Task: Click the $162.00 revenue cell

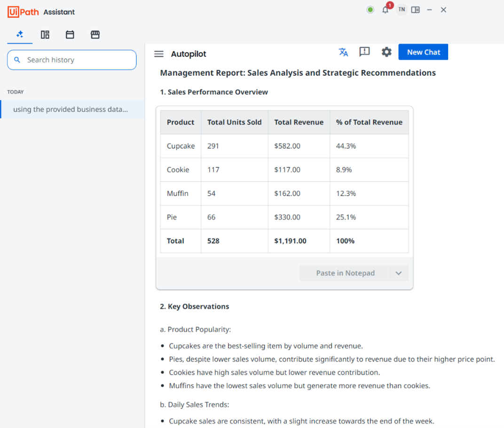Action: coord(299,194)
